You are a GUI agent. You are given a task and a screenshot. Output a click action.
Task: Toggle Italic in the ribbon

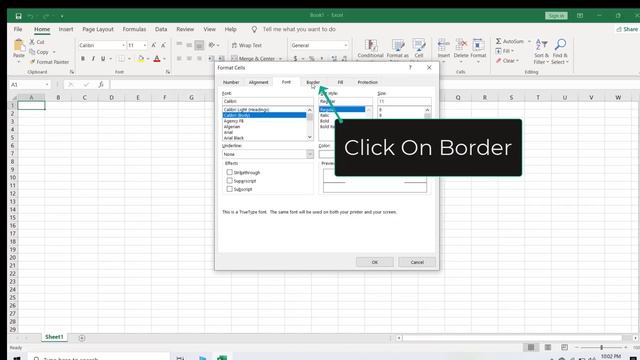[x=93, y=59]
